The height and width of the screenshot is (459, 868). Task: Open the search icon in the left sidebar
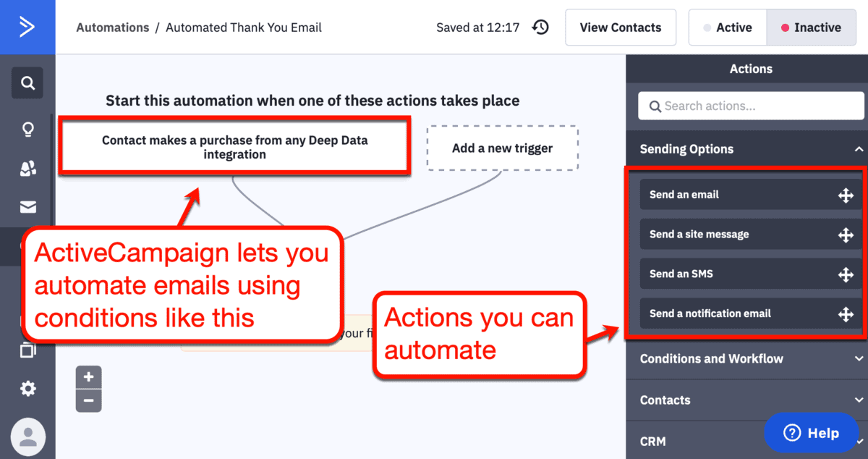pos(27,83)
